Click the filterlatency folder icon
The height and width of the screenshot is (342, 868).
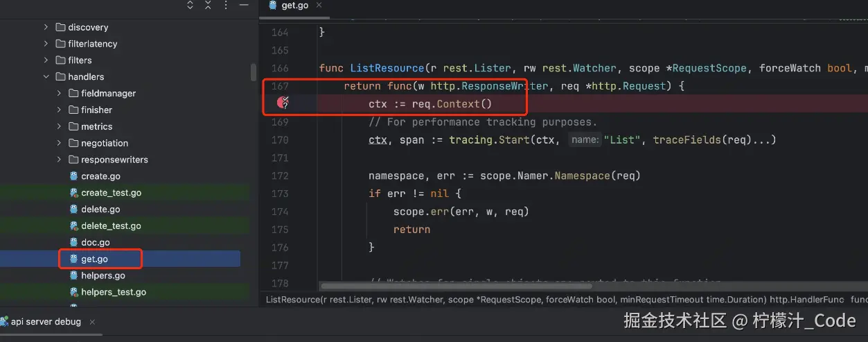60,44
